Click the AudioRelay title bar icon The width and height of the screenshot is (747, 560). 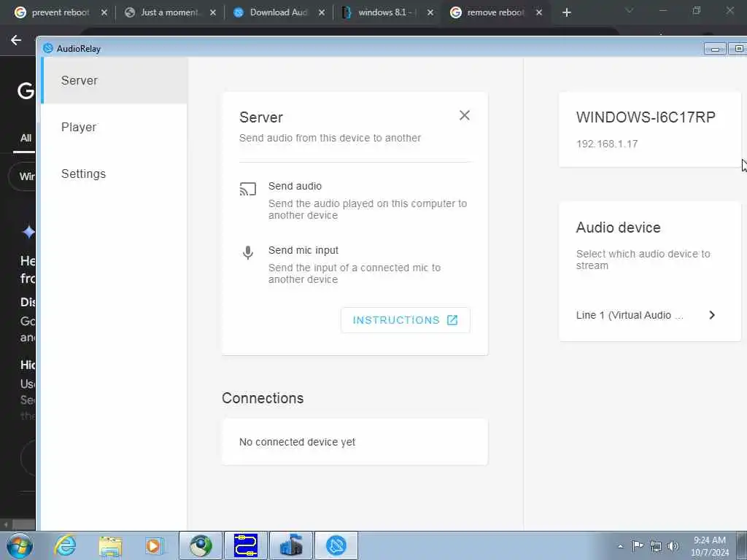pos(48,48)
